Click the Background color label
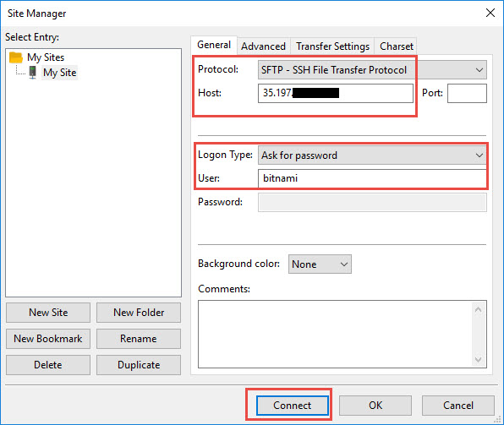The width and height of the screenshot is (504, 425). tap(238, 264)
